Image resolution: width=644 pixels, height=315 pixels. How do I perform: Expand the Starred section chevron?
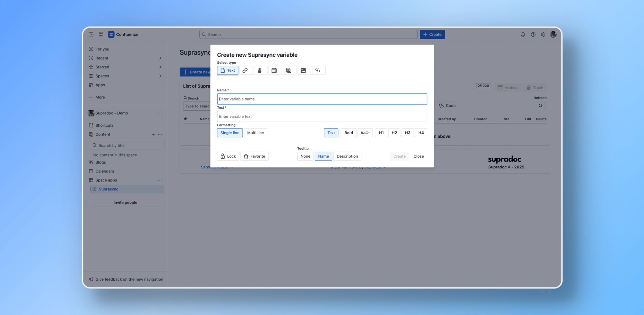160,67
